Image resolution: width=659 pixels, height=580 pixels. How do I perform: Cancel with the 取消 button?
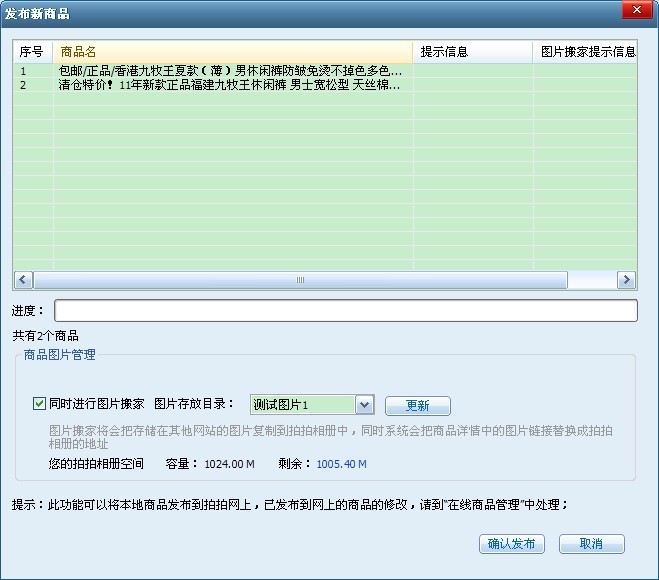click(x=591, y=544)
